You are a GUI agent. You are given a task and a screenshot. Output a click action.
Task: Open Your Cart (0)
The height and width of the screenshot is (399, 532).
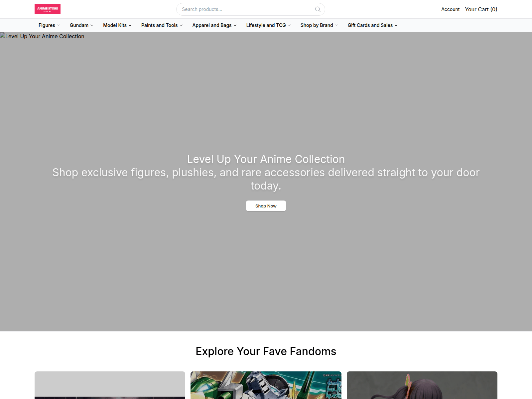coord(481,9)
